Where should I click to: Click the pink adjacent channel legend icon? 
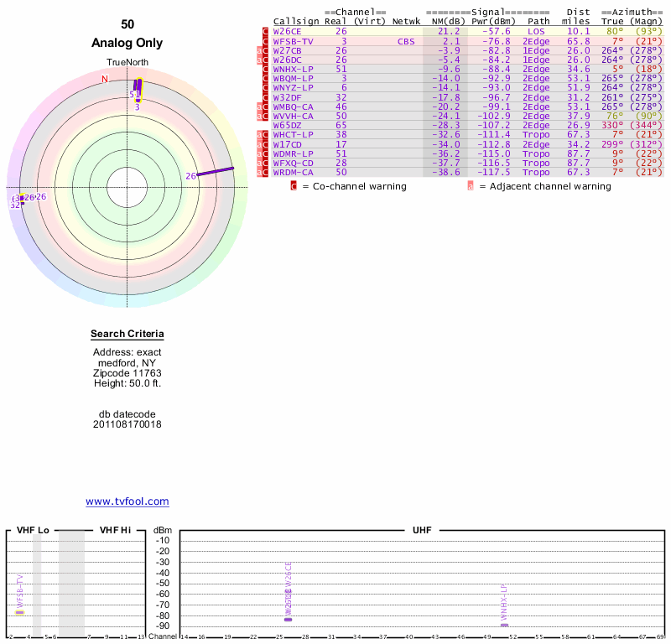coord(470,186)
